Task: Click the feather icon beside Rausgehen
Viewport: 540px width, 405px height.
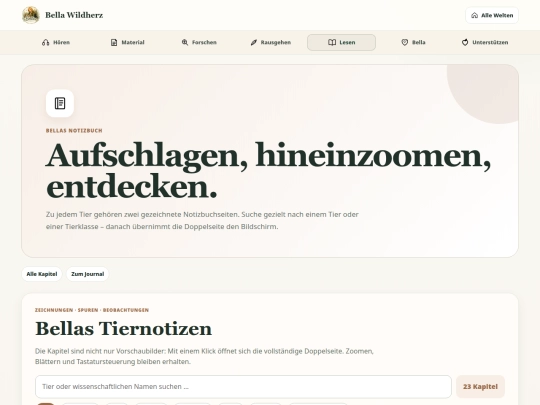Action: click(x=254, y=42)
